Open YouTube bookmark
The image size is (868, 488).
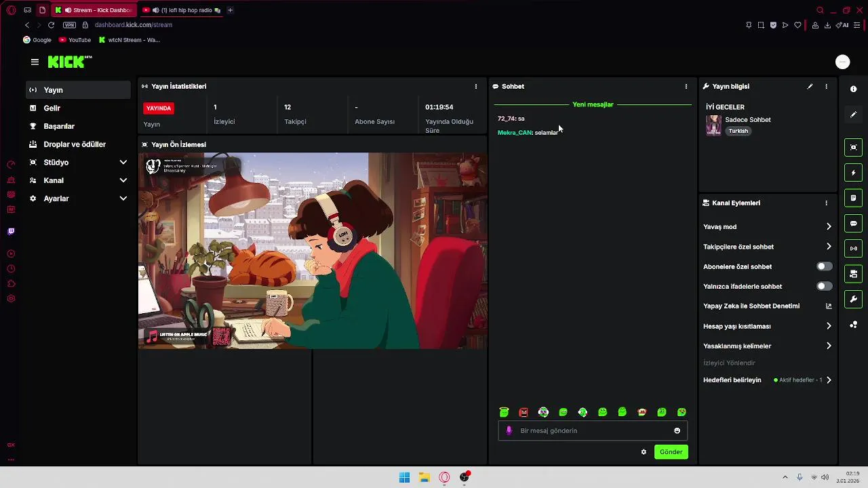pyautogui.click(x=75, y=40)
